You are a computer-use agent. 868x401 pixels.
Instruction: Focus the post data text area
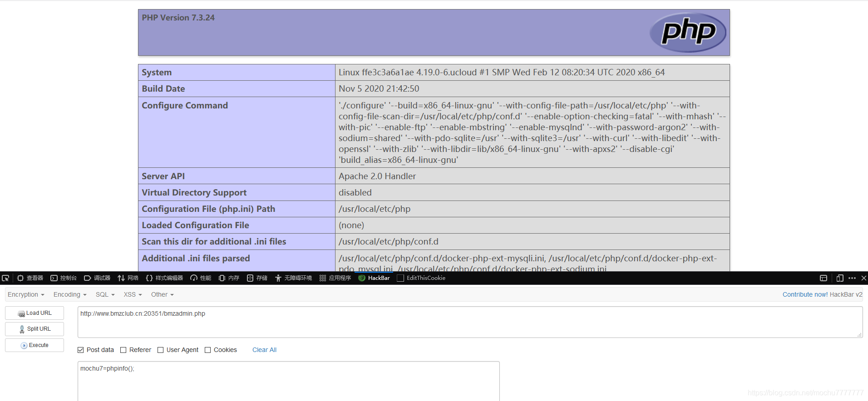pyautogui.click(x=288, y=381)
